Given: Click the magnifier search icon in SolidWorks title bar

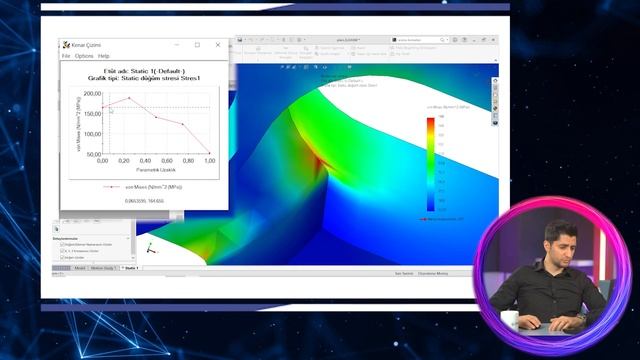Looking at the screenshot, I should pos(442,40).
